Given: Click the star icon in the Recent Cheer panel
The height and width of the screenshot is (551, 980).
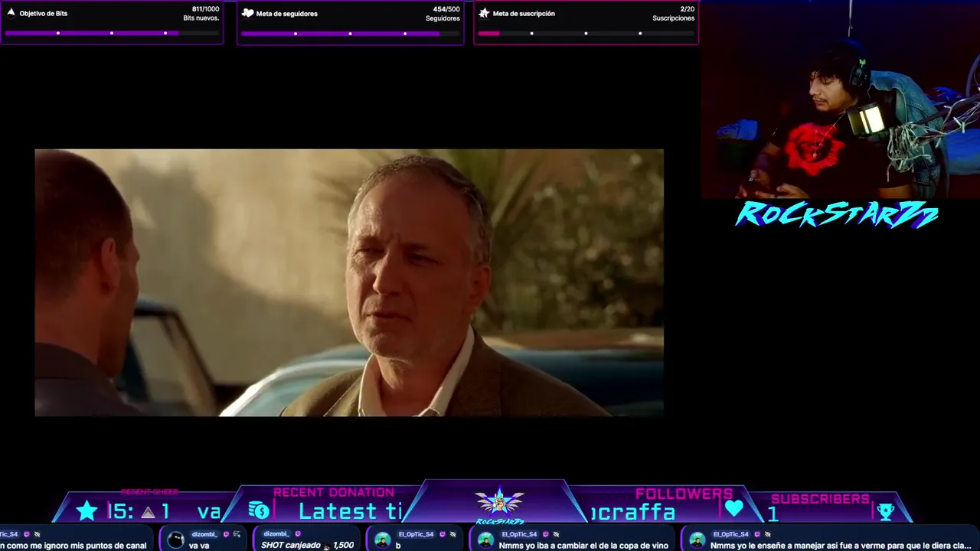Looking at the screenshot, I should coord(87,510).
